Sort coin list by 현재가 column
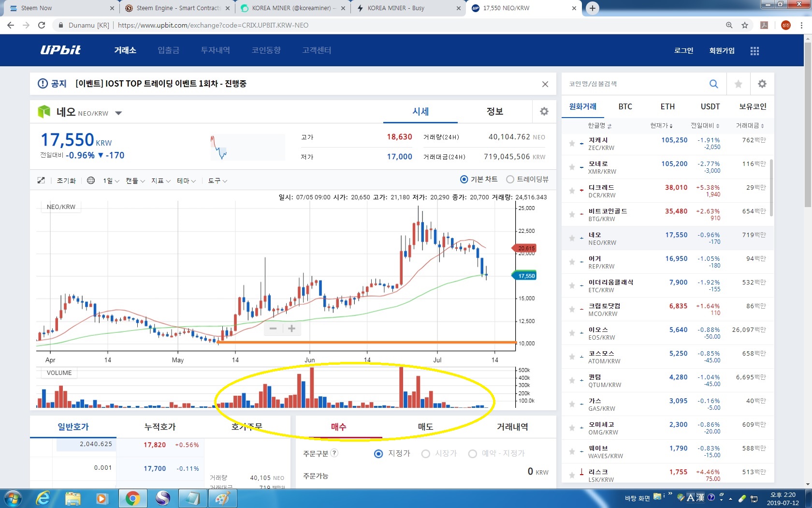Viewport: 812px width, 508px height. click(661, 126)
